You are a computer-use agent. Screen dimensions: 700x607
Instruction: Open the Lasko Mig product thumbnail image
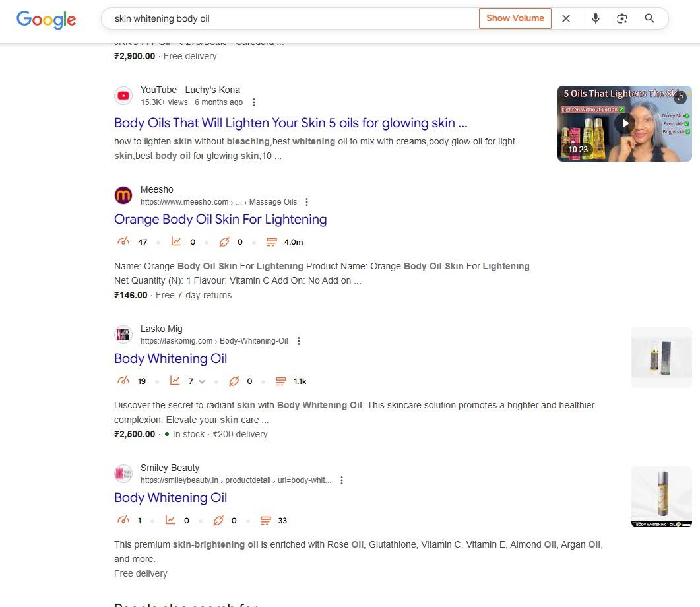point(662,358)
